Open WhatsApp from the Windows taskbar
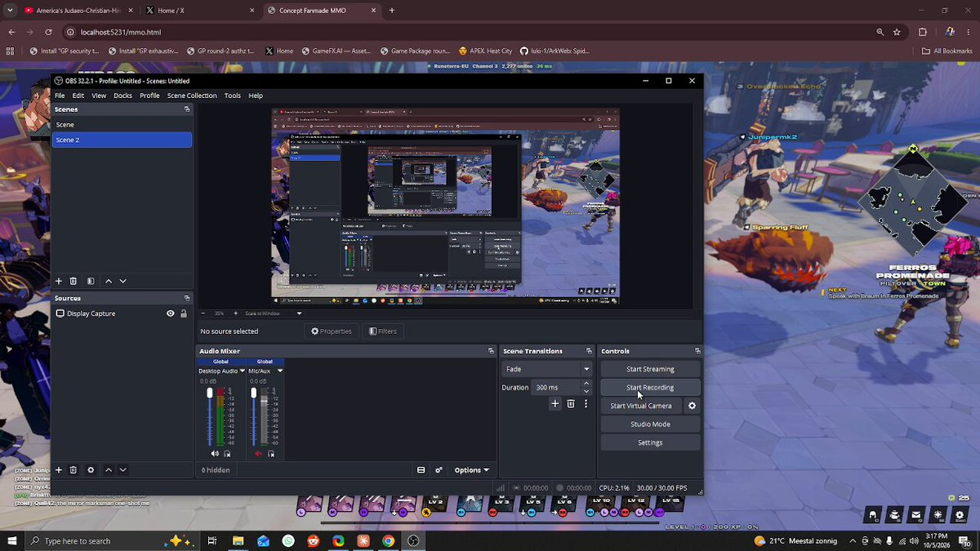 tap(288, 541)
